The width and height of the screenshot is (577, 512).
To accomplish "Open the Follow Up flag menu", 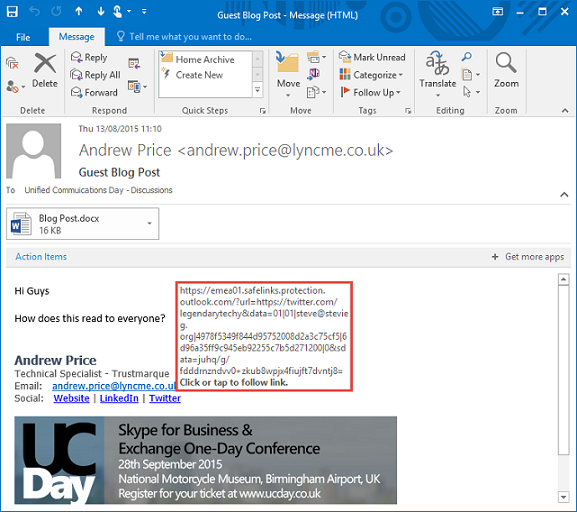I will point(370,92).
